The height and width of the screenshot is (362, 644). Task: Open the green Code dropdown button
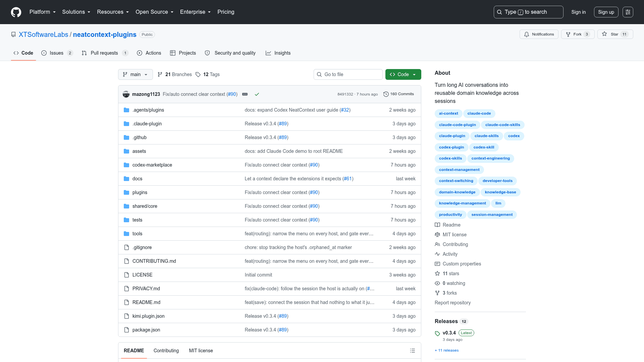point(403,74)
